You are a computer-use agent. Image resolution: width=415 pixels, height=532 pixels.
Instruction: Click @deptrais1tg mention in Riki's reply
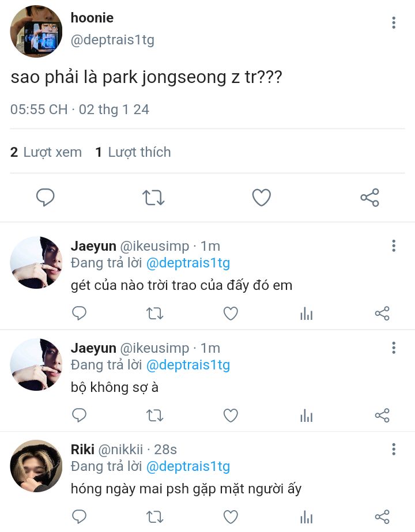point(188,466)
